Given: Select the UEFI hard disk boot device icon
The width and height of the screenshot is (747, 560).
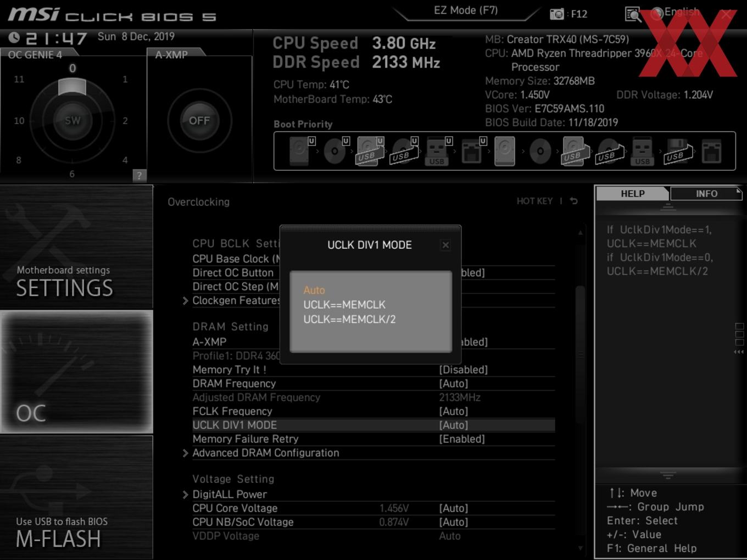Looking at the screenshot, I should 301,150.
